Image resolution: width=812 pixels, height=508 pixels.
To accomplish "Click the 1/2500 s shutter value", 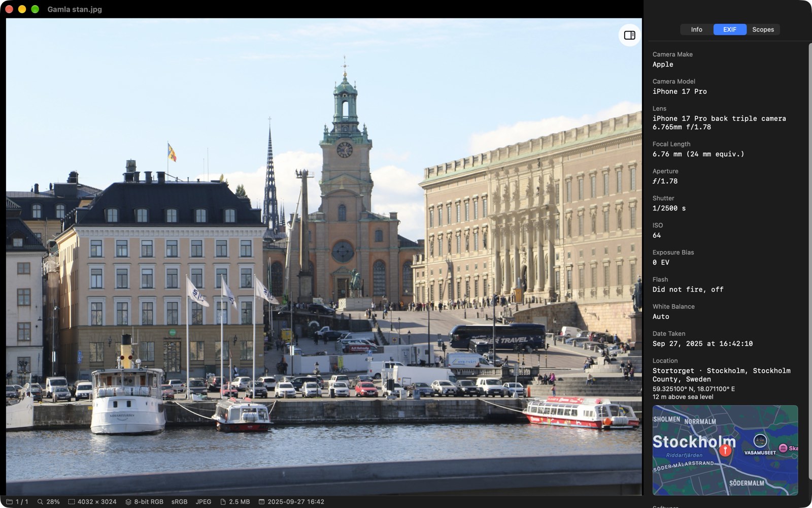I will [x=669, y=208].
